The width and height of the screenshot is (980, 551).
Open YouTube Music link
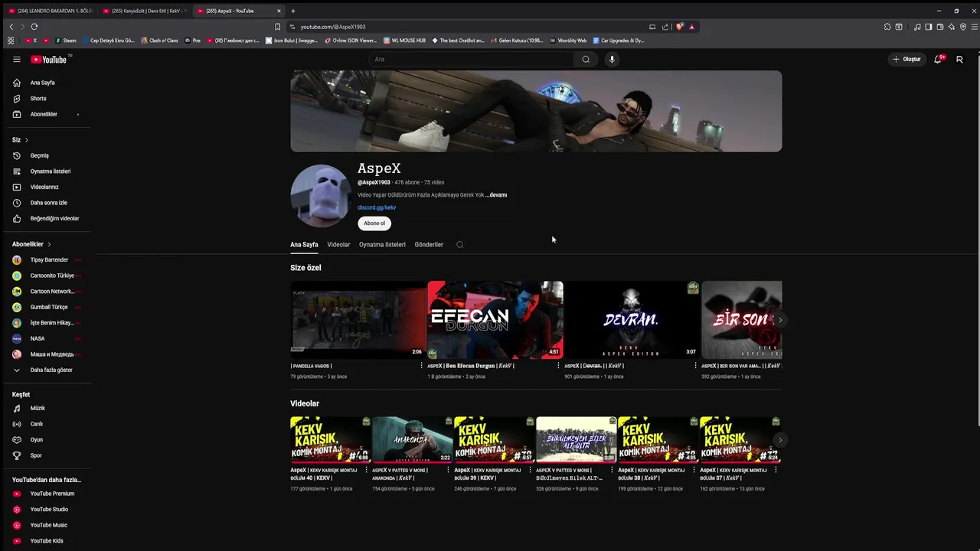coord(48,525)
